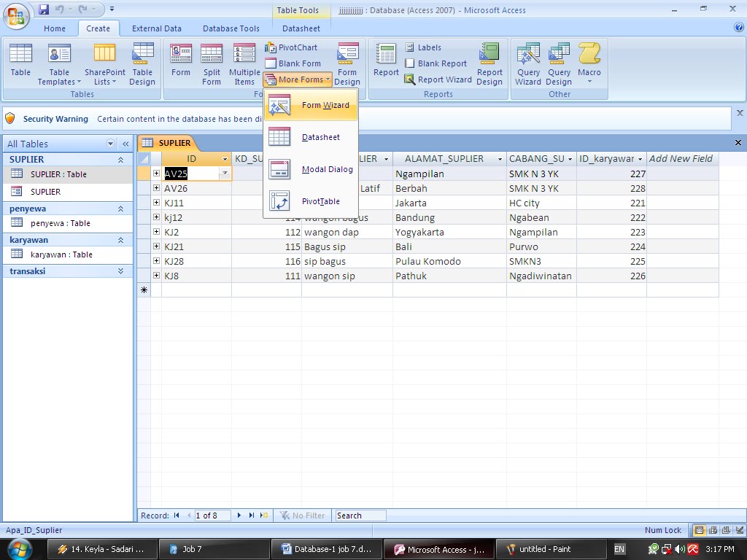This screenshot has width=747, height=560.
Task: Click the current record number field
Action: pyautogui.click(x=212, y=516)
